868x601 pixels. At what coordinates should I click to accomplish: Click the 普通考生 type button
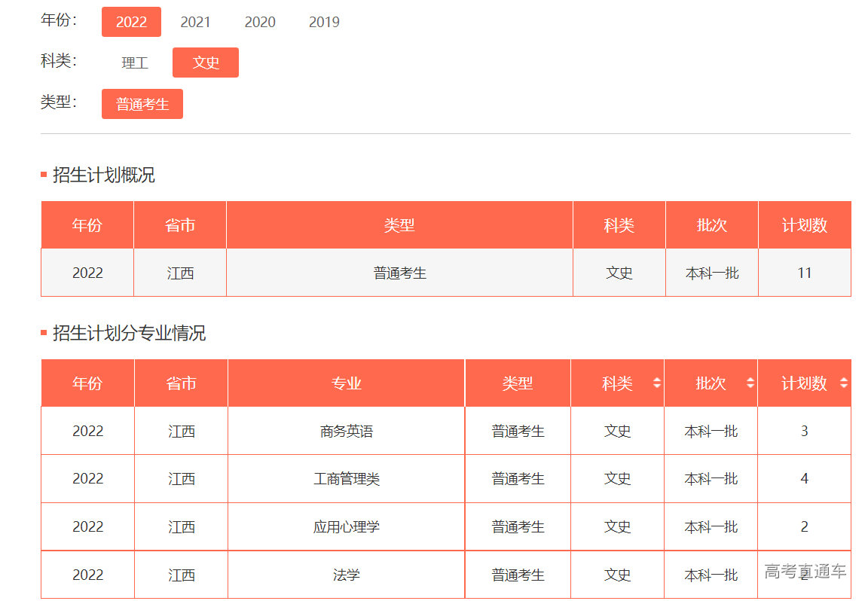142,105
